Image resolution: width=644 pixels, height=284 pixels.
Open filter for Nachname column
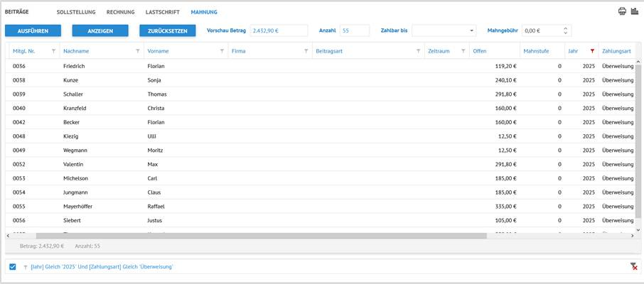pyautogui.click(x=138, y=51)
